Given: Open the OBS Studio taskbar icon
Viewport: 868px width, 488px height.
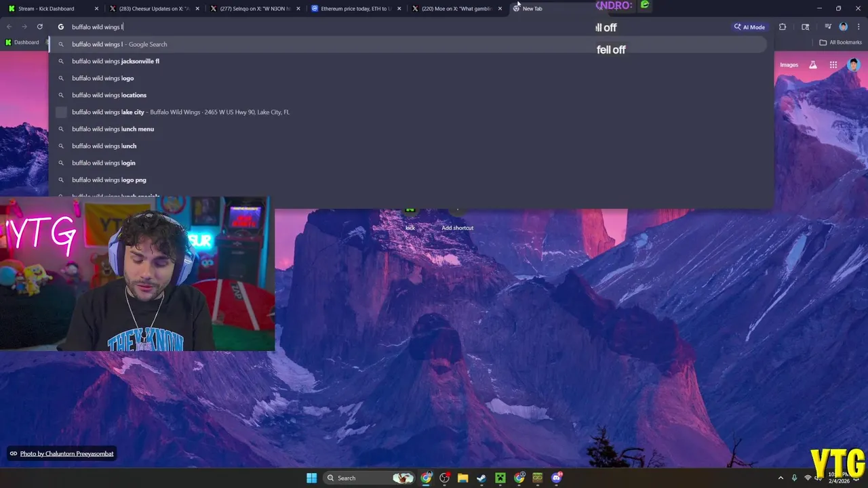Looking at the screenshot, I should 445,478.
